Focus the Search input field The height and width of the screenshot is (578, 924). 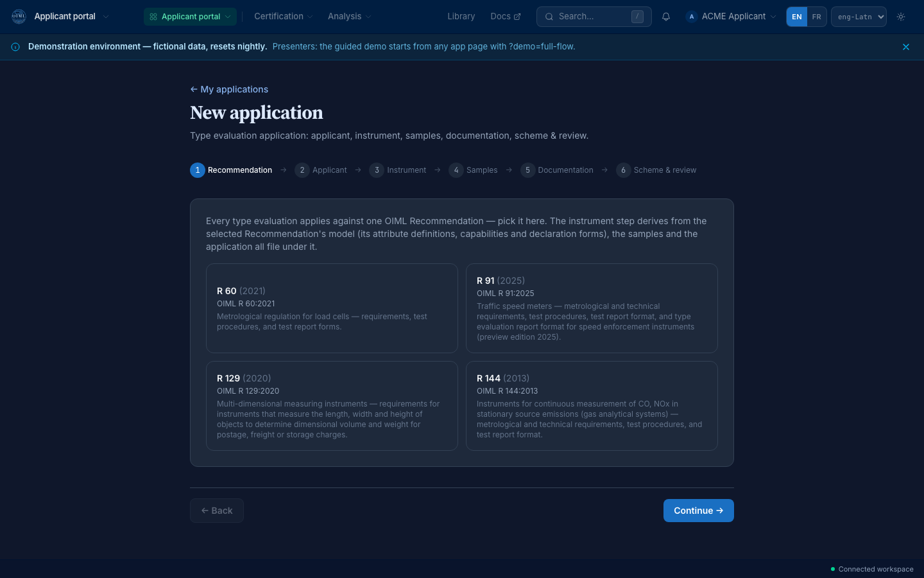(x=594, y=17)
